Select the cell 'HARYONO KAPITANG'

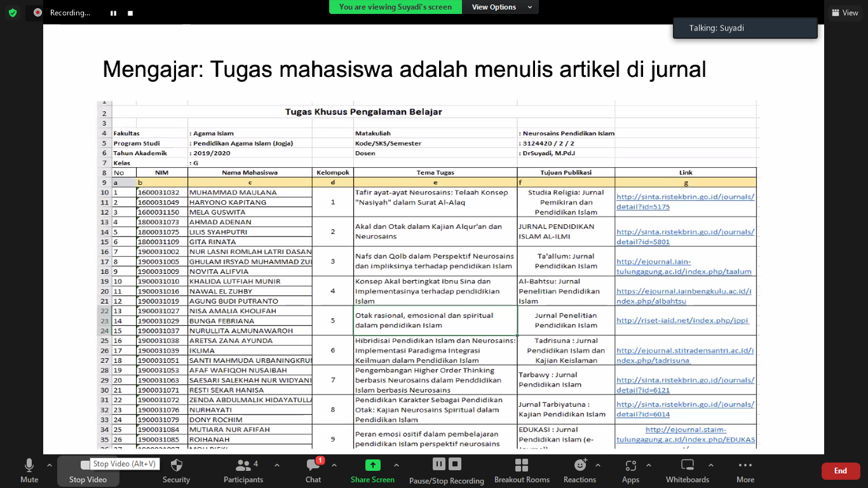pos(250,202)
